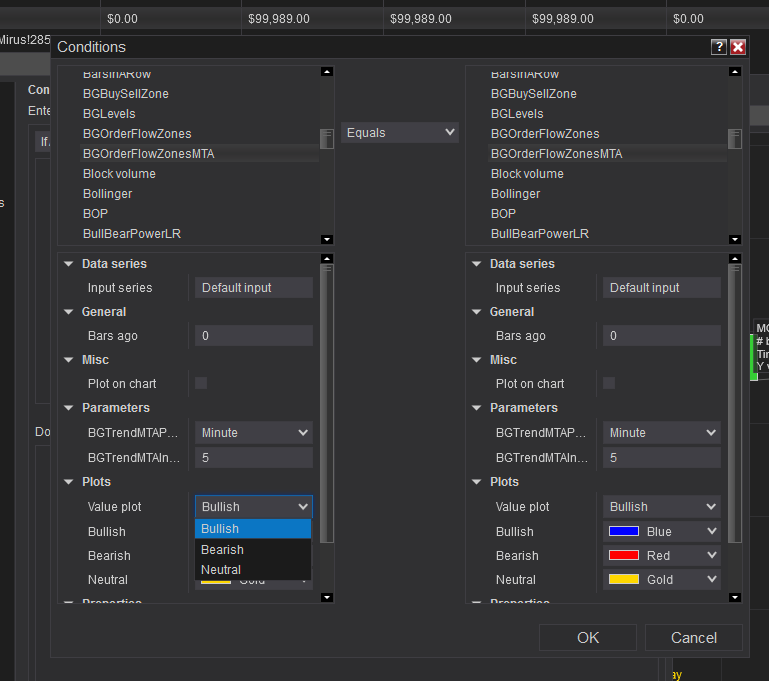
Task: Toggle left panel Plot on chart checkbox
Action: point(201,383)
